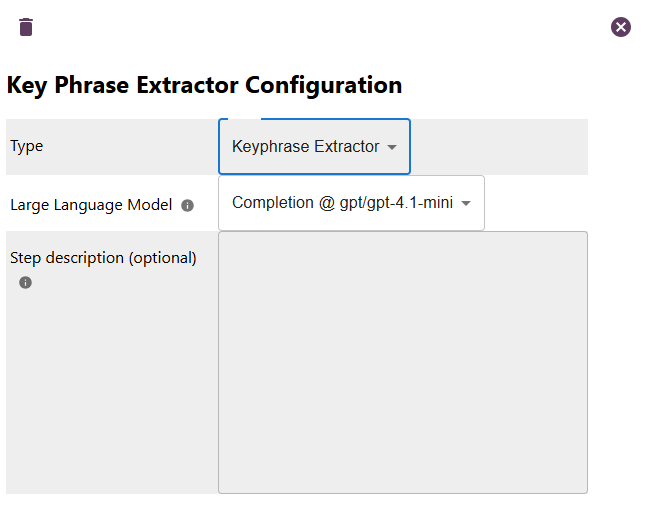Click the Type field label
The height and width of the screenshot is (526, 651).
pos(27,146)
